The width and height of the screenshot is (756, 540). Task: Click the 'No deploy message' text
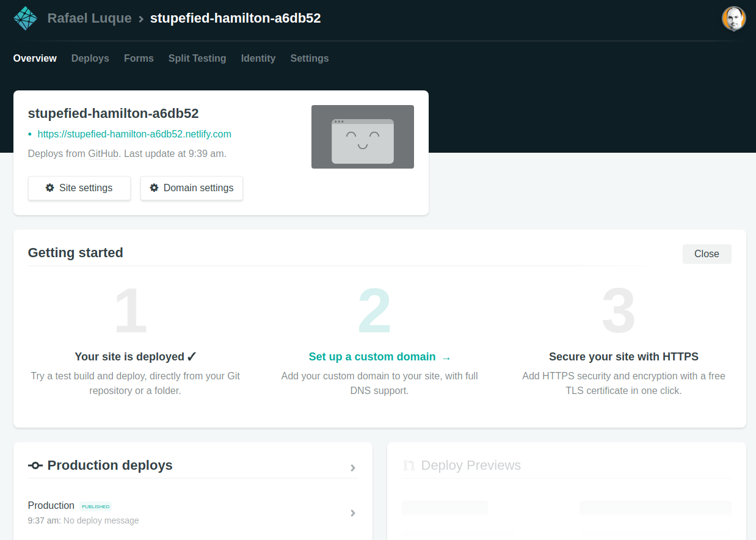[101, 521]
